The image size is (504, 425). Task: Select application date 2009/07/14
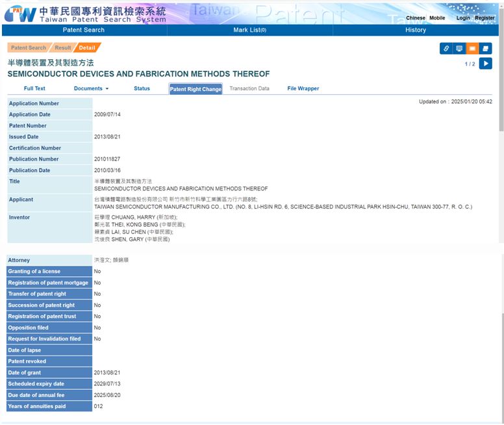[107, 114]
